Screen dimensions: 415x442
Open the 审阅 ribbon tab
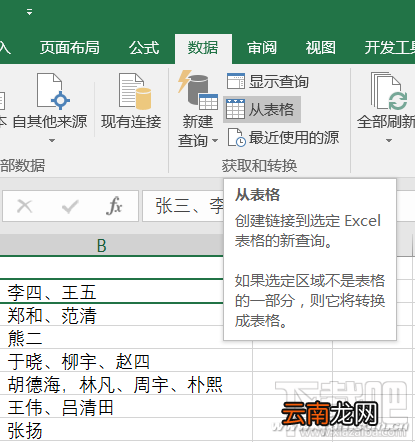click(x=262, y=48)
